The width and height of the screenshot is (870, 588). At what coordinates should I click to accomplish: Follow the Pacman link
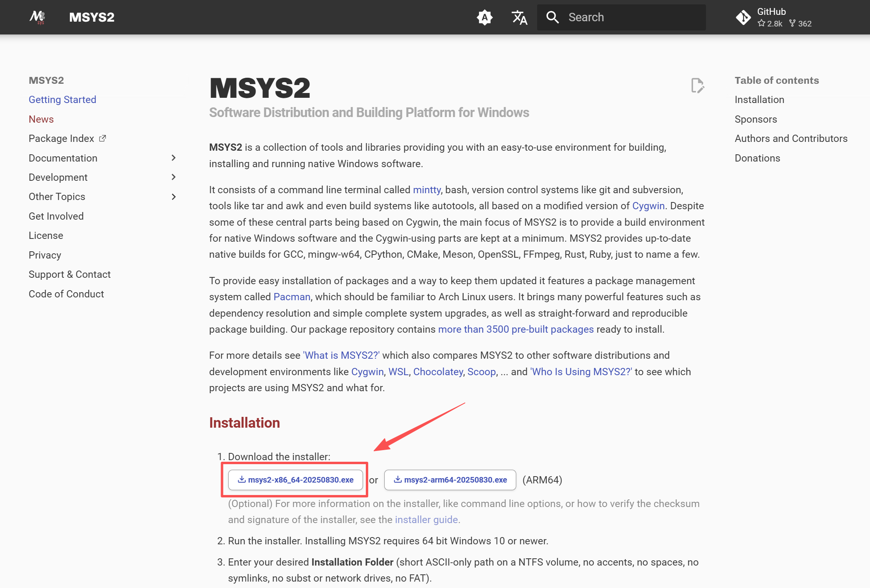292,297
